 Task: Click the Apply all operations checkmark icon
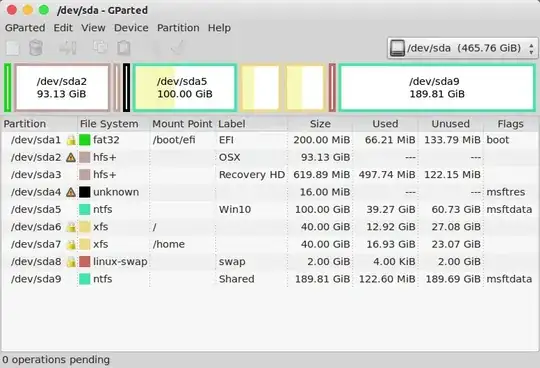(178, 48)
